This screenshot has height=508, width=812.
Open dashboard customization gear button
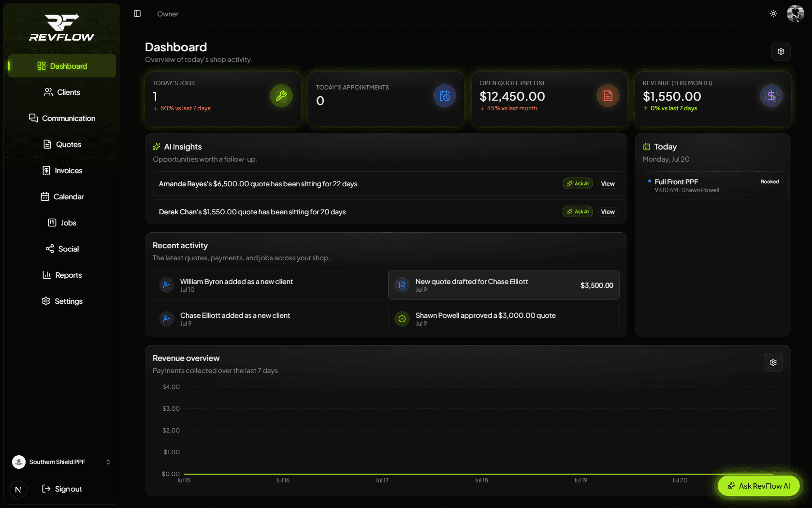(781, 51)
